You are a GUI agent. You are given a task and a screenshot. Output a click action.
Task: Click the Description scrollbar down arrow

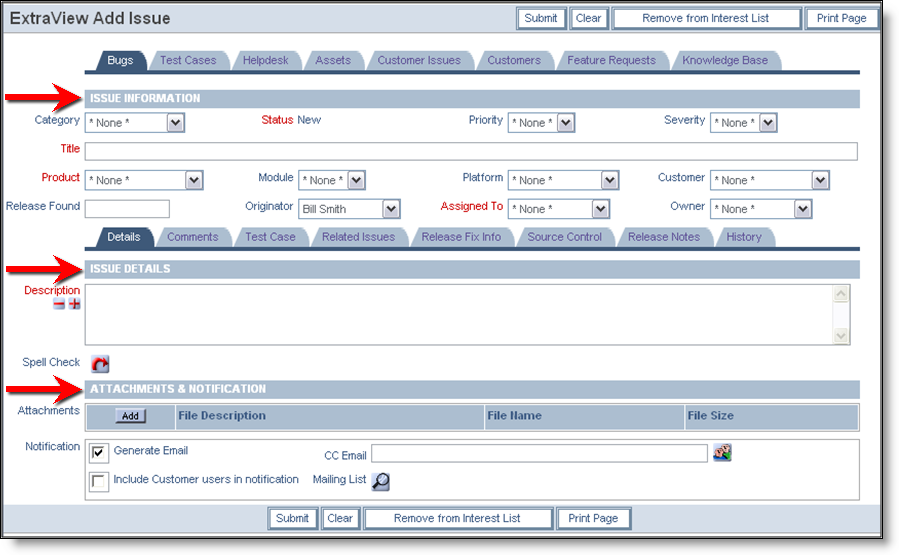pos(841,336)
